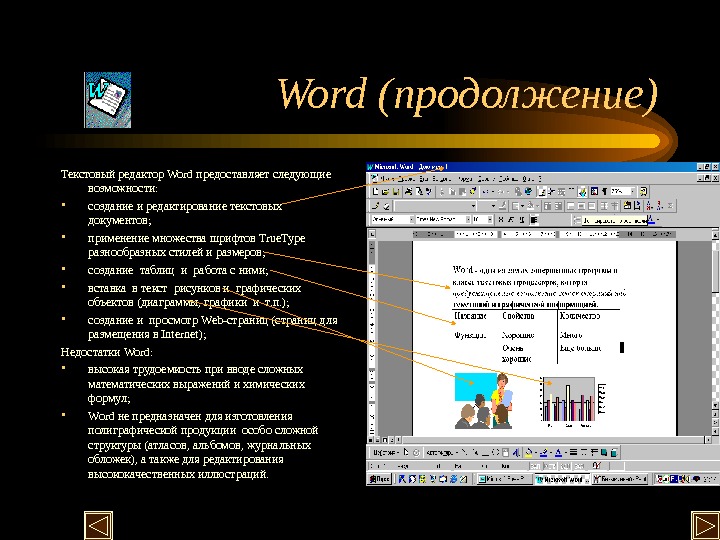Open the Web toolbar globe icon

tap(529, 192)
